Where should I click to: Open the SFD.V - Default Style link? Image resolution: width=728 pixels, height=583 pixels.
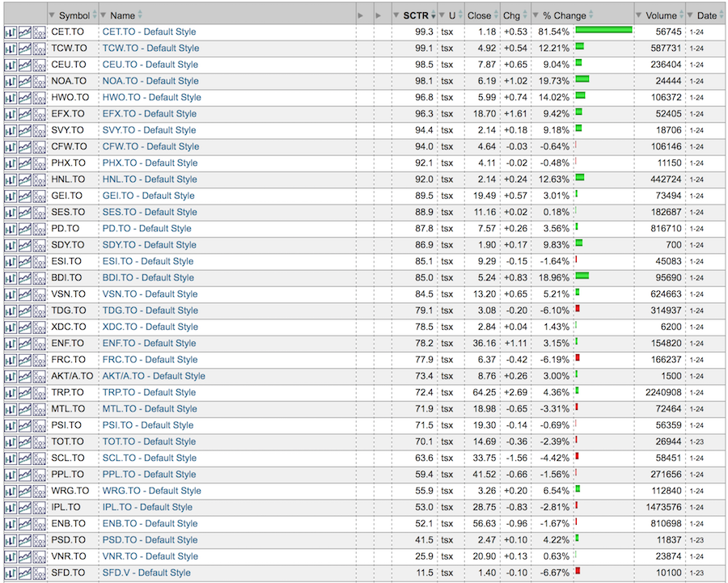click(146, 572)
